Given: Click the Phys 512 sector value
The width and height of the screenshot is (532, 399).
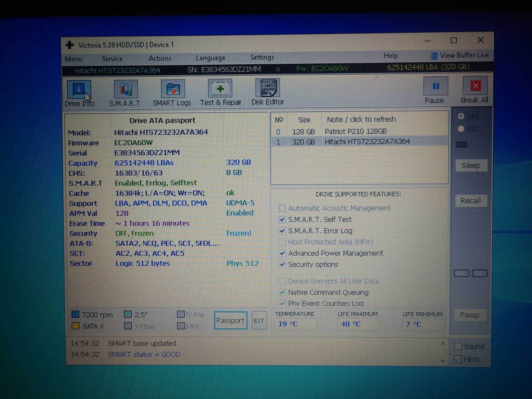Looking at the screenshot, I should (x=242, y=263).
